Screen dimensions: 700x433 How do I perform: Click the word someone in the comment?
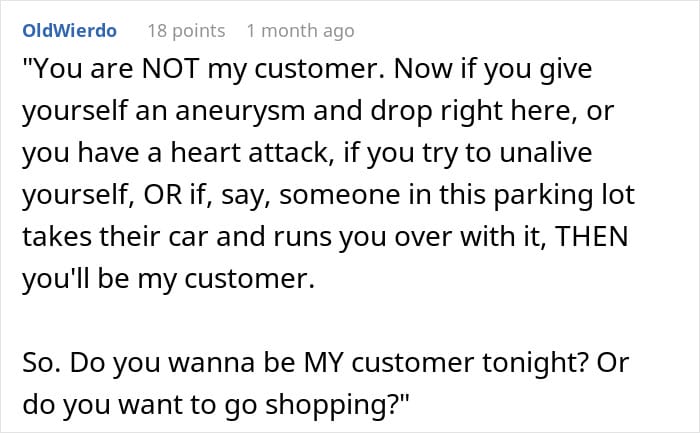pos(340,195)
